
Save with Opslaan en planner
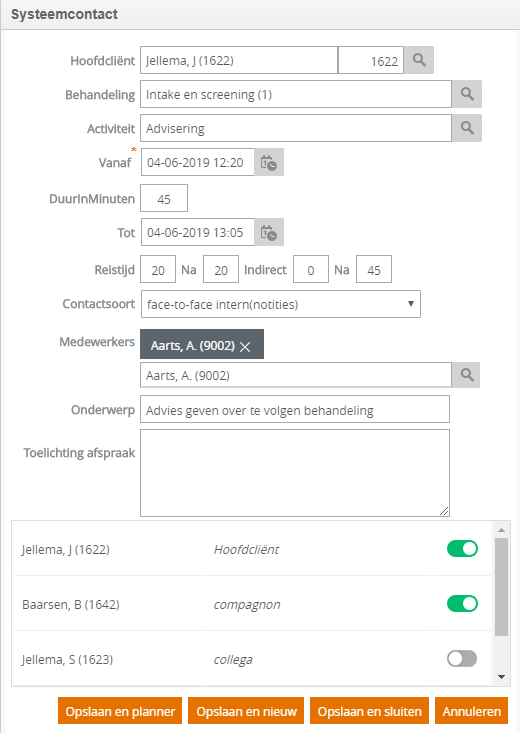(120, 711)
